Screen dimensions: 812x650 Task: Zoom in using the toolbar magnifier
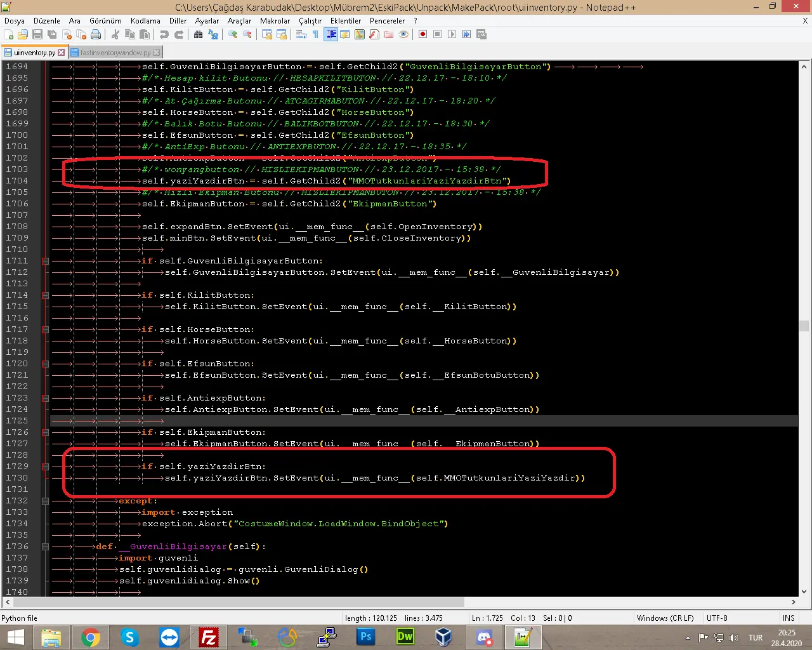[x=233, y=34]
